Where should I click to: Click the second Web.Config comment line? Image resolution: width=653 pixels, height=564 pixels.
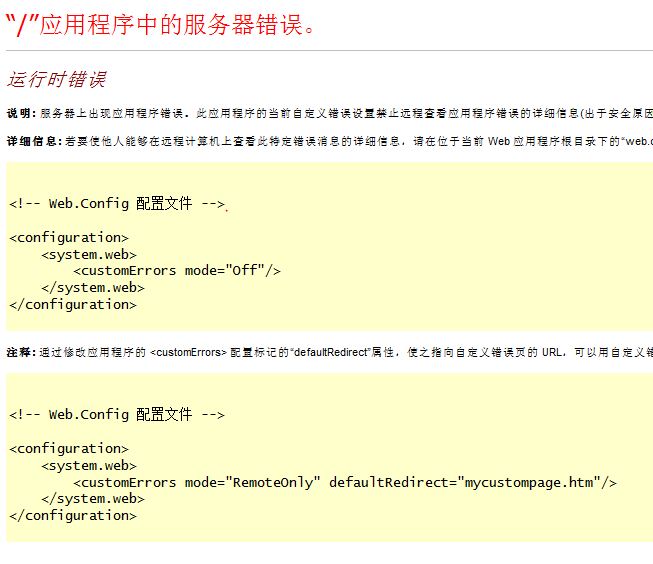[x=117, y=415]
